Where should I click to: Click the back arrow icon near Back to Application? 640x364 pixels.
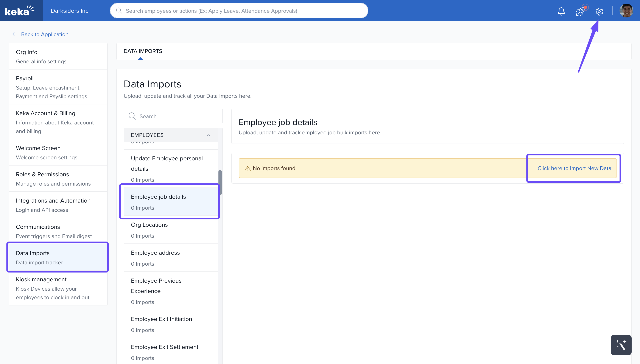(x=15, y=34)
